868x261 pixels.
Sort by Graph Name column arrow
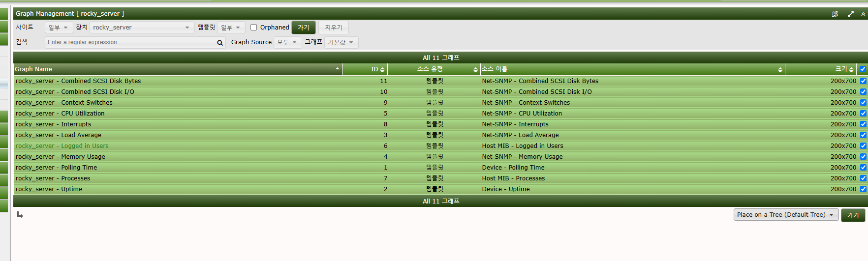[x=338, y=69]
